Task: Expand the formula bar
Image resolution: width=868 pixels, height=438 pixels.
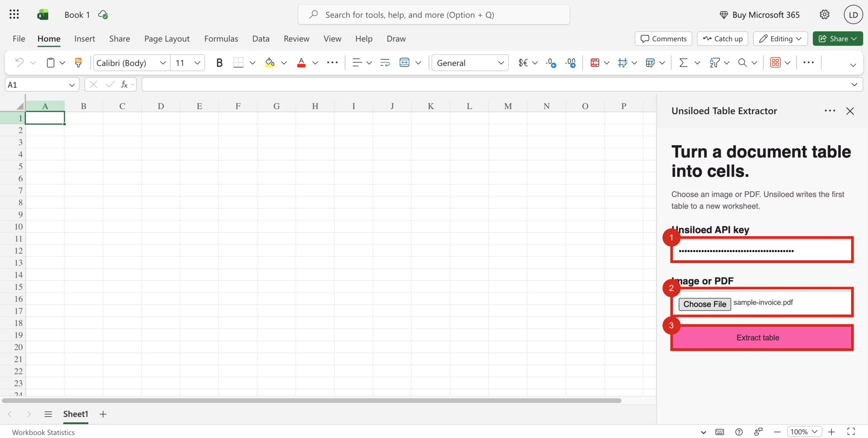Action: 854,85
